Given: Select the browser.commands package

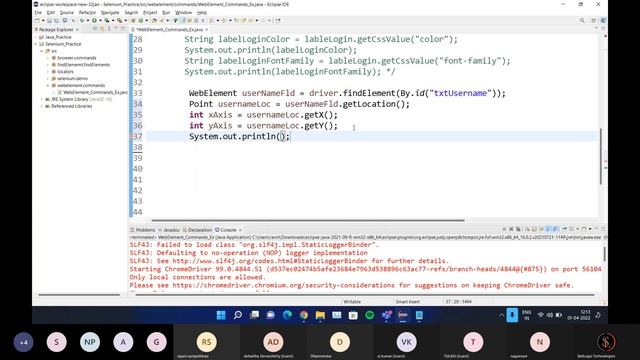Looking at the screenshot, I should (76, 58).
